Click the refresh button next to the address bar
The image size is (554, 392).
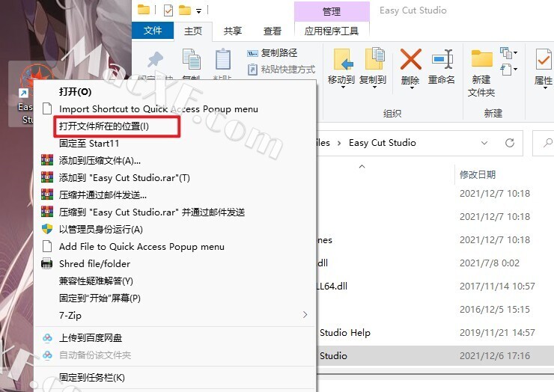tap(510, 143)
